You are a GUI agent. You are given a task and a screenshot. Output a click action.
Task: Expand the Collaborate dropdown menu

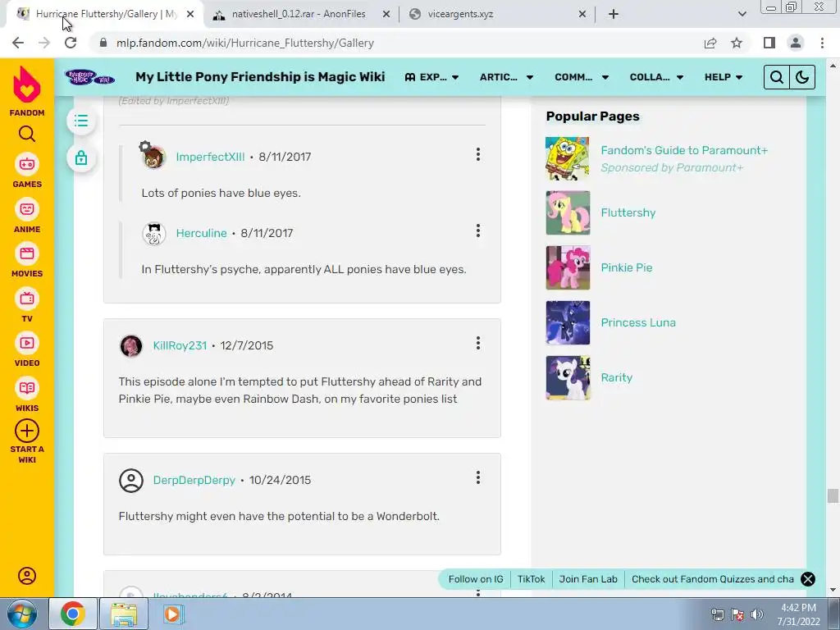point(657,77)
